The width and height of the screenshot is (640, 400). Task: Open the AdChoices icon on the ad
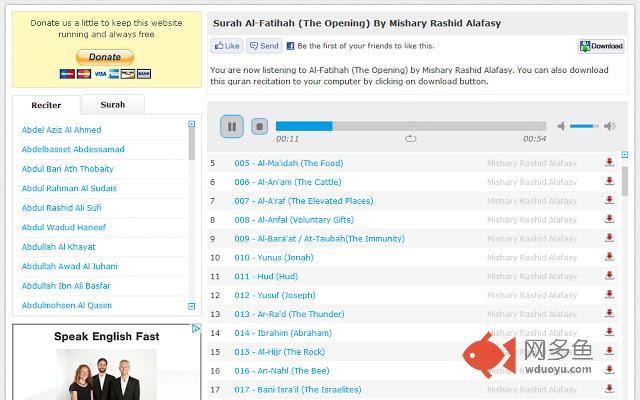tap(196, 329)
